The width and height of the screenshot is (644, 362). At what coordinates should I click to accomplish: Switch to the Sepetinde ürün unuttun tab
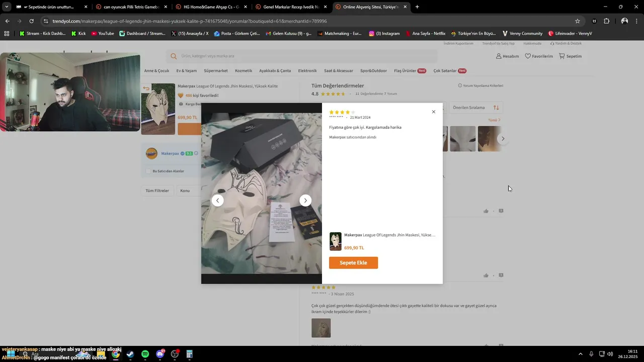[51, 7]
